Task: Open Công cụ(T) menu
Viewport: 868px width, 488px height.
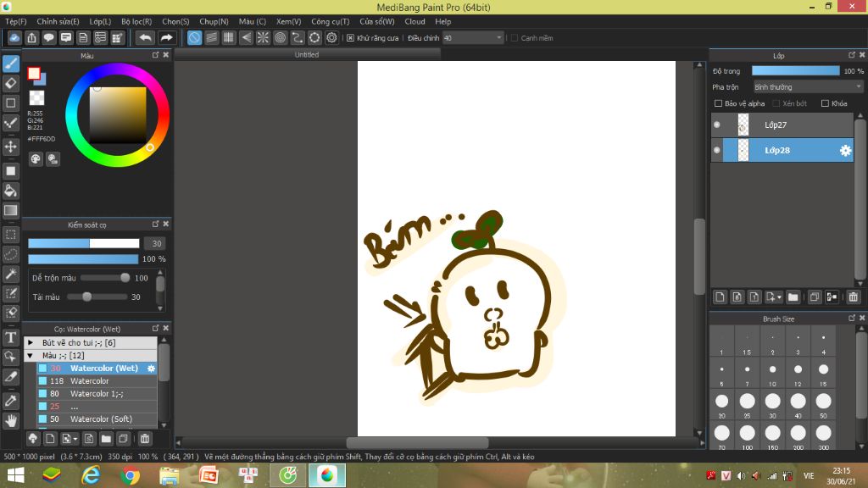Action: 331,21
